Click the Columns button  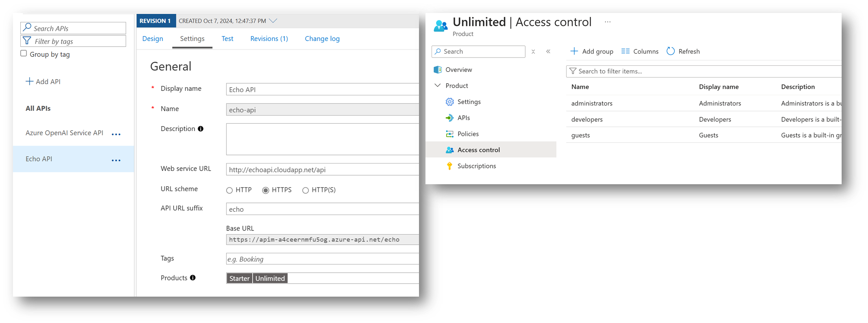point(640,51)
